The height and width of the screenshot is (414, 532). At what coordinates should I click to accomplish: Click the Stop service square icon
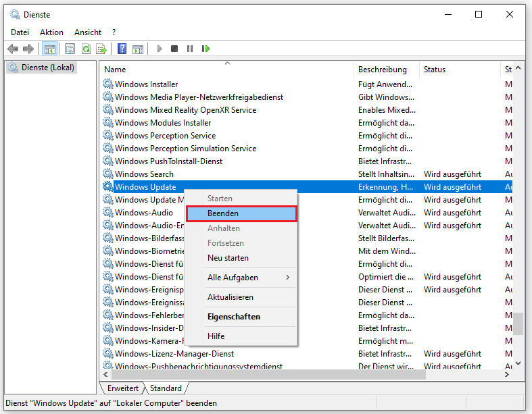pos(174,49)
